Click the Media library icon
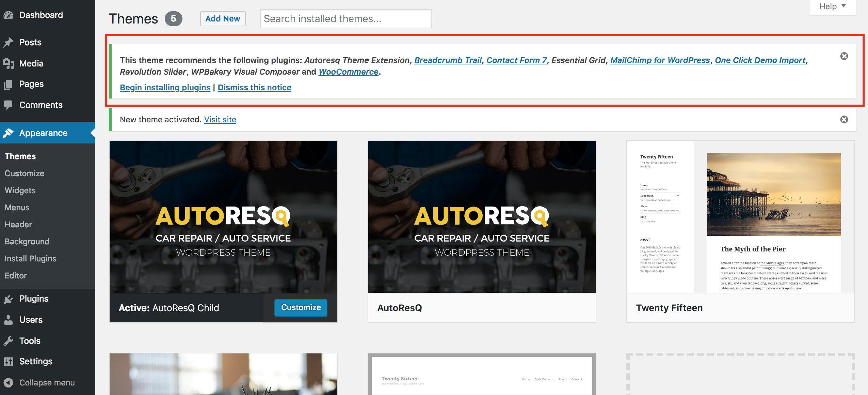 click(9, 63)
